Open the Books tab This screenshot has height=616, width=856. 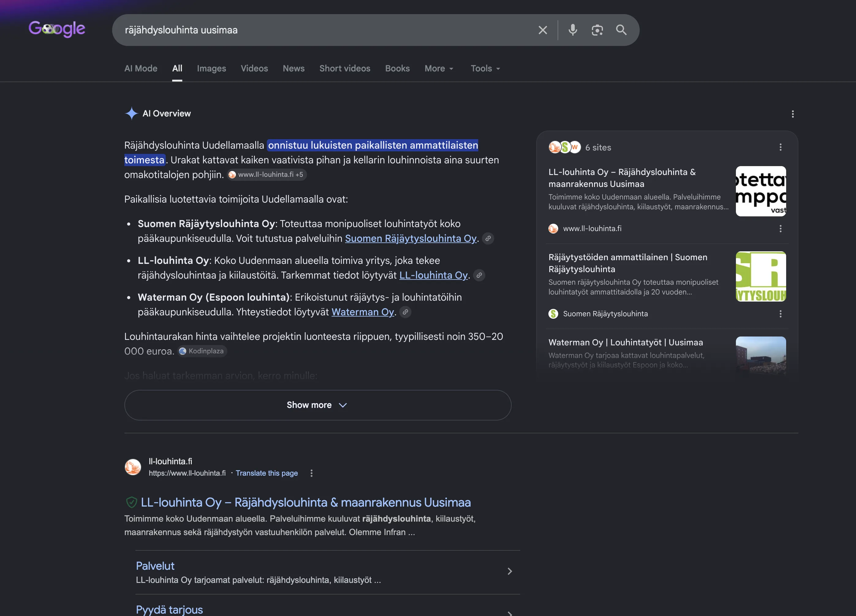tap(397, 69)
